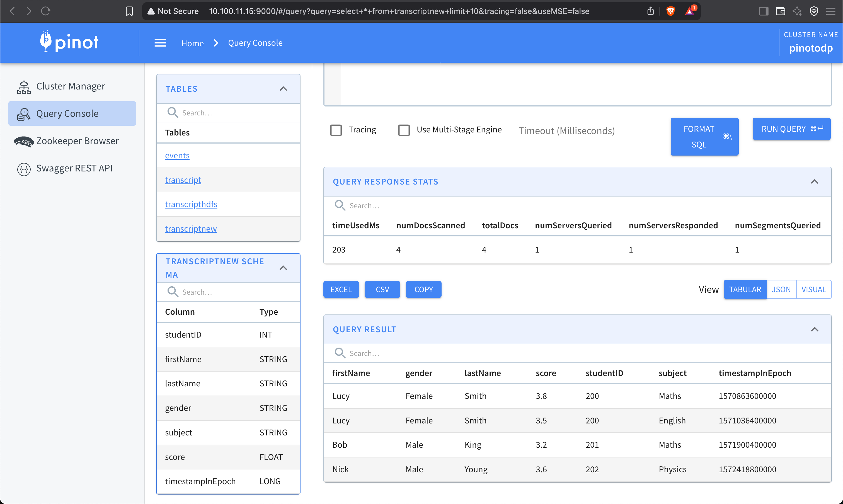Click the Format SQL button

704,137
